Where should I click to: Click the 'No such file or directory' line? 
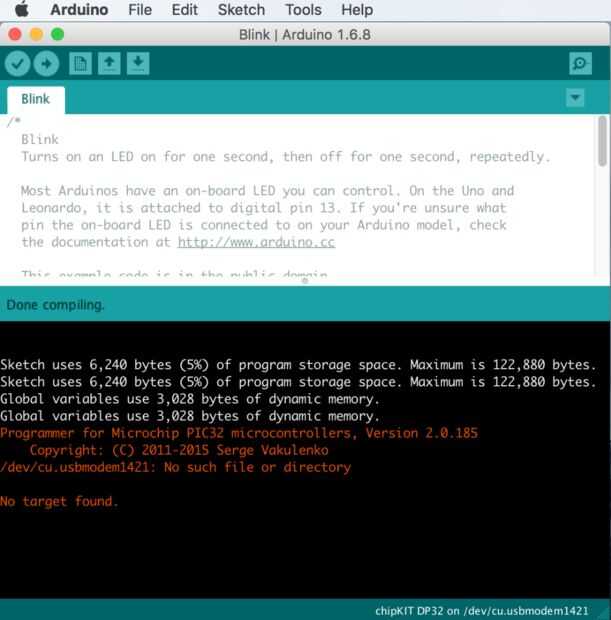pyautogui.click(x=175, y=467)
